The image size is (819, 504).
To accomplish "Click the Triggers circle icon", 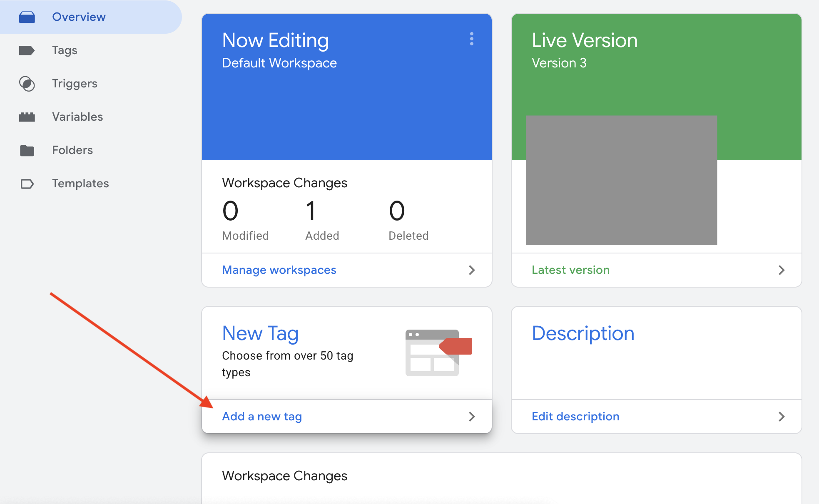I will tap(27, 84).
